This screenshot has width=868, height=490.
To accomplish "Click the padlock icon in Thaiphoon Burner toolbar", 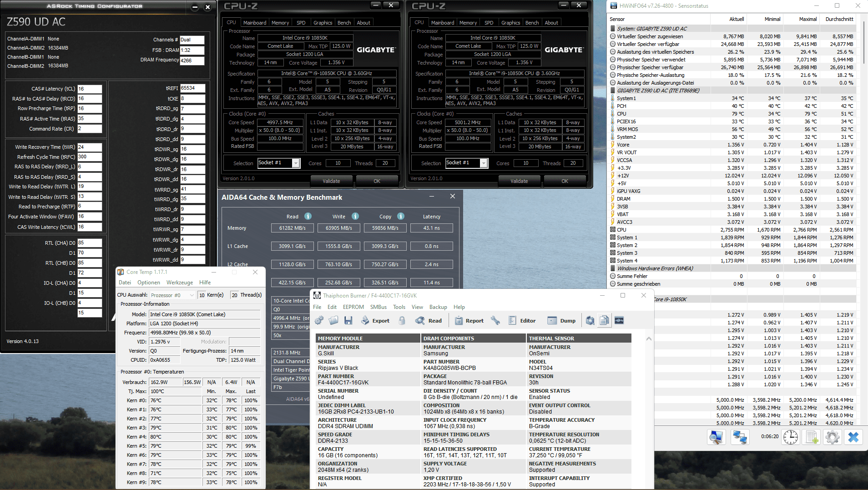I will (402, 320).
